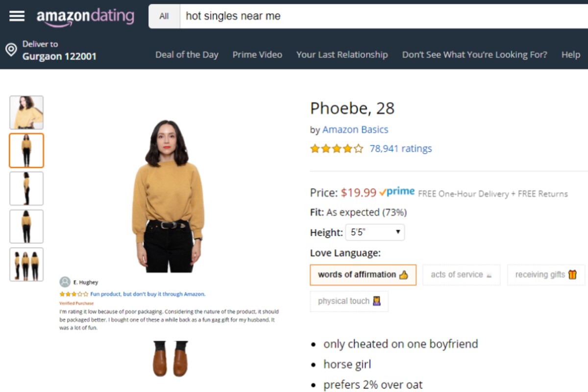Click the amazondating logo
588x392 pixels.
[x=85, y=17]
